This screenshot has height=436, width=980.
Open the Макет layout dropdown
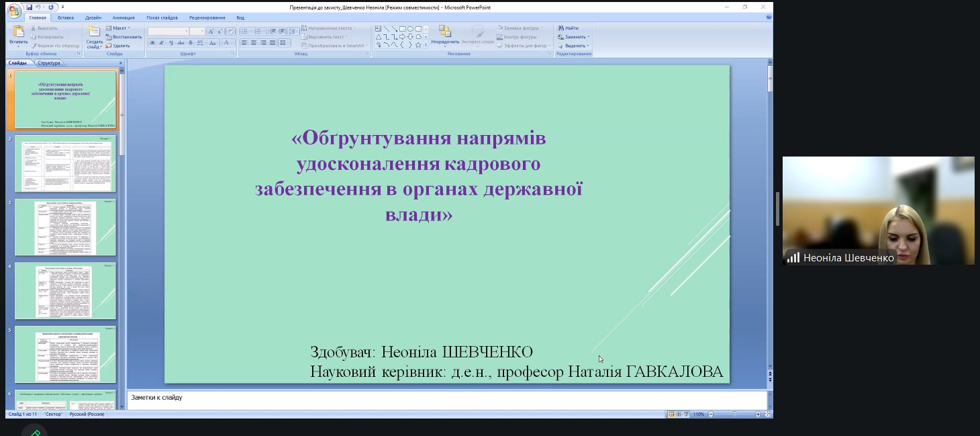pyautogui.click(x=121, y=28)
